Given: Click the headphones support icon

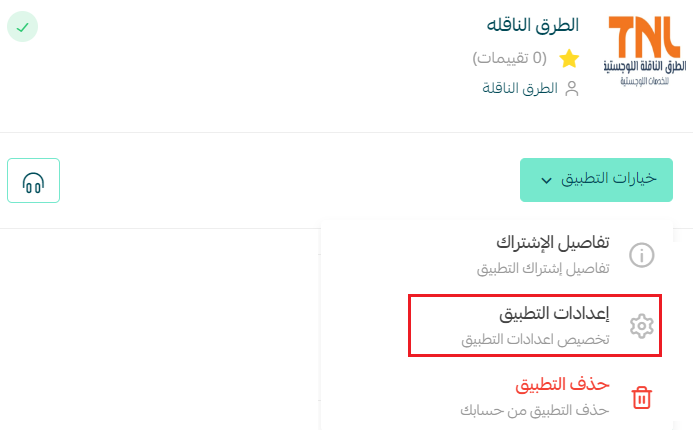Looking at the screenshot, I should pos(34,180).
